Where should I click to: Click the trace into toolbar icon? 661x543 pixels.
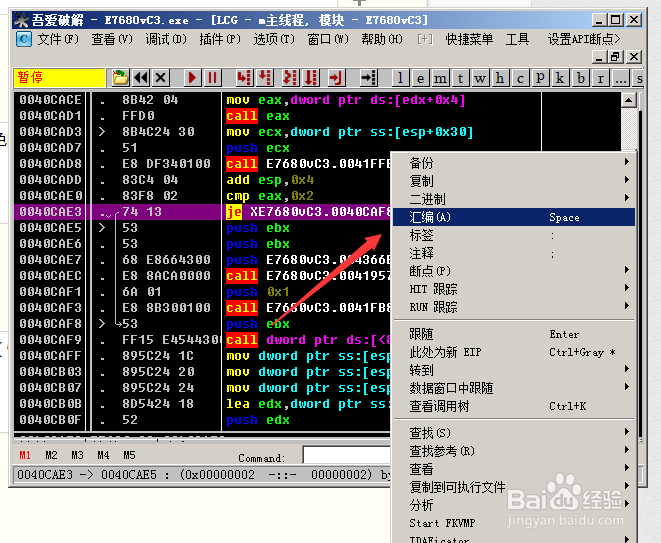coord(290,78)
